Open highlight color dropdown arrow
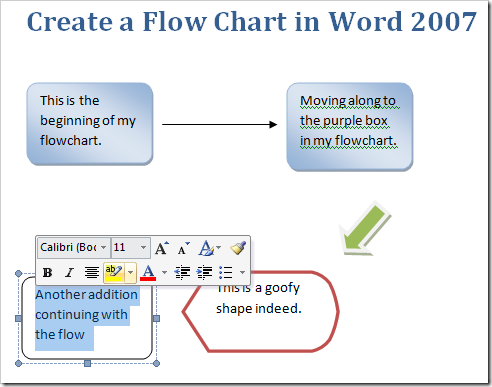492x387 pixels. click(x=131, y=273)
